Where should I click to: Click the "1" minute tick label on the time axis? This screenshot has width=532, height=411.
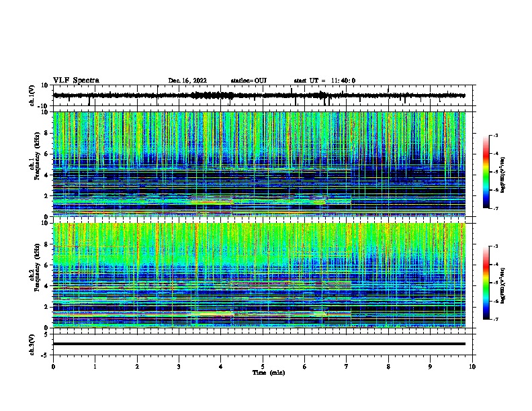(95, 367)
